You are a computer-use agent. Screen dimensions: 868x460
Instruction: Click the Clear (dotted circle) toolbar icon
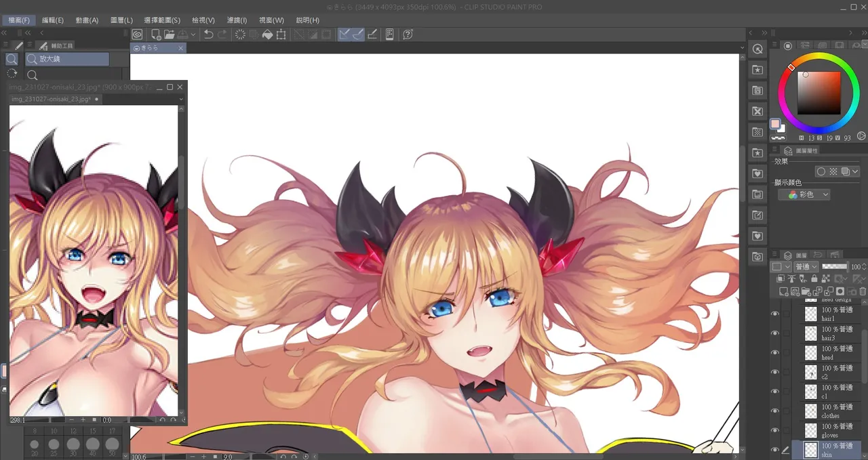(240, 34)
